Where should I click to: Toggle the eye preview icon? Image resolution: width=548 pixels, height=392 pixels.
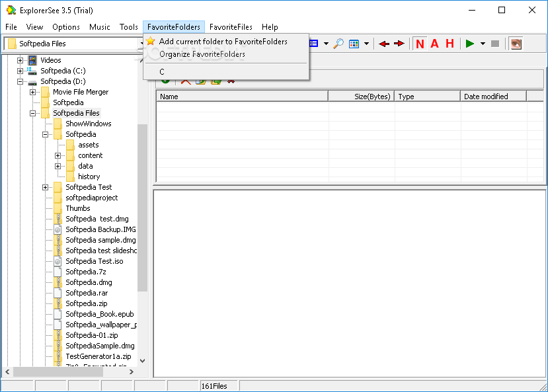(x=516, y=44)
